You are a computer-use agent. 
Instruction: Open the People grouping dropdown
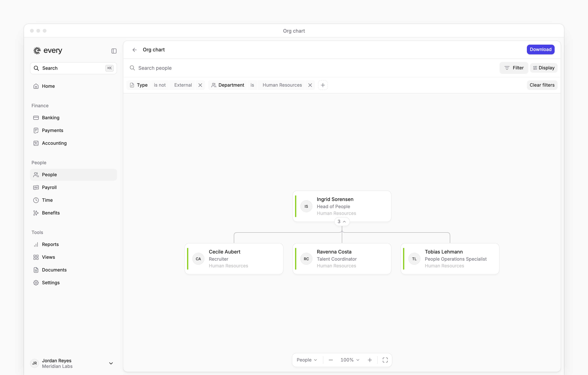click(307, 360)
